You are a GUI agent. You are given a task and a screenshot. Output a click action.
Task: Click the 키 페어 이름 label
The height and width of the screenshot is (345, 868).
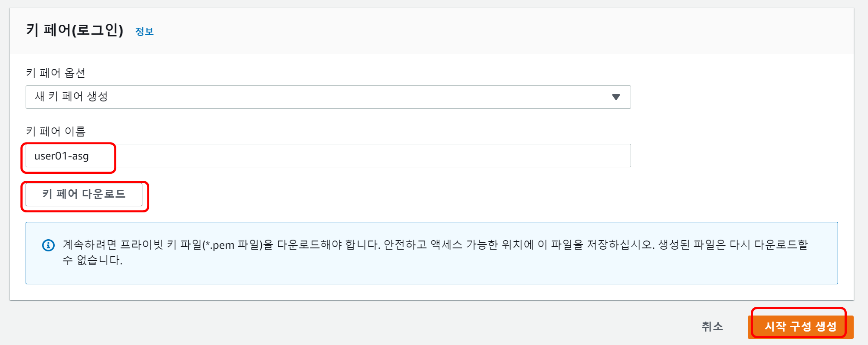56,131
